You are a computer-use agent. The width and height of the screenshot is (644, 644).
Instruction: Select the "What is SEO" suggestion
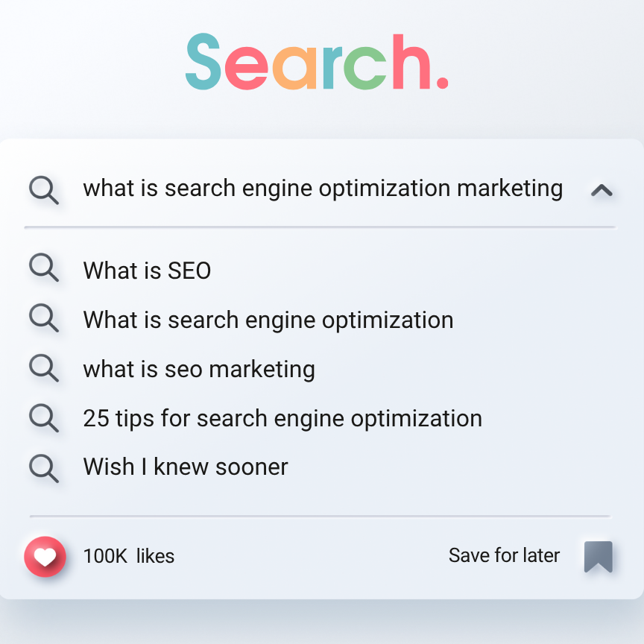147,270
